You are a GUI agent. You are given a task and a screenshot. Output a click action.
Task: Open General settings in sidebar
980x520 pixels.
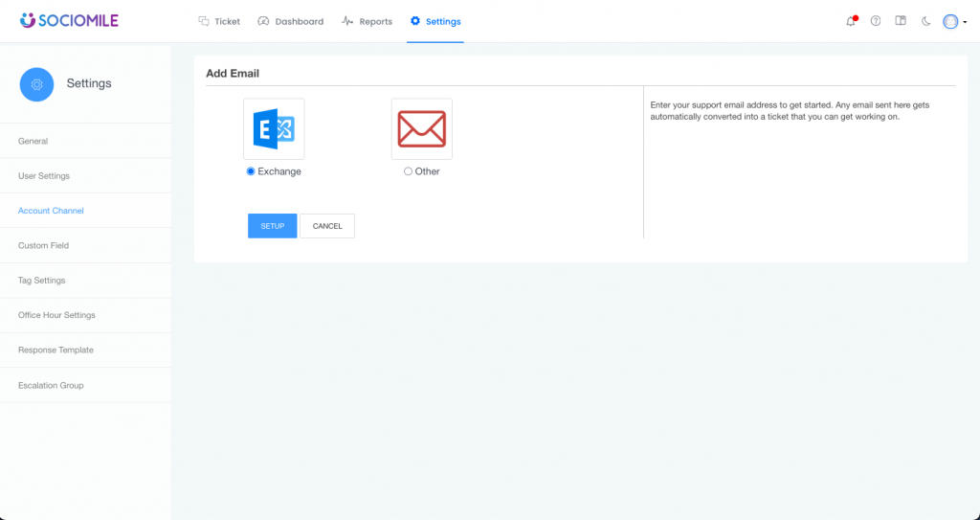pos(33,142)
